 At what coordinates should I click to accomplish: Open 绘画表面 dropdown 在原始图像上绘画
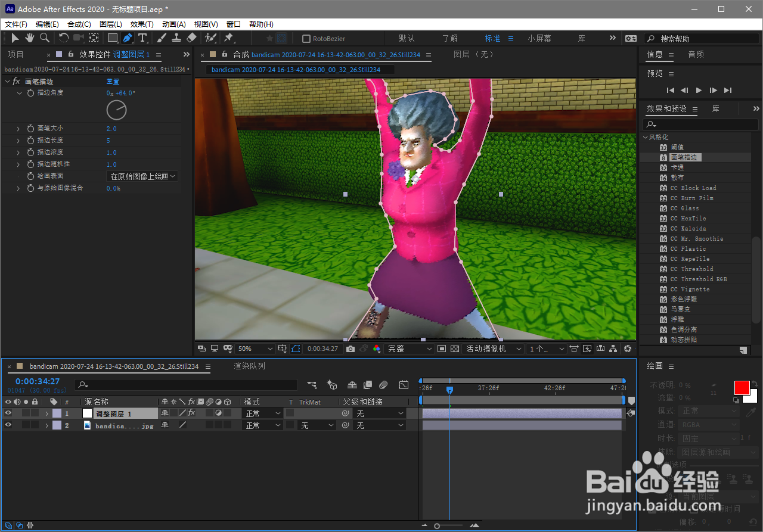142,176
